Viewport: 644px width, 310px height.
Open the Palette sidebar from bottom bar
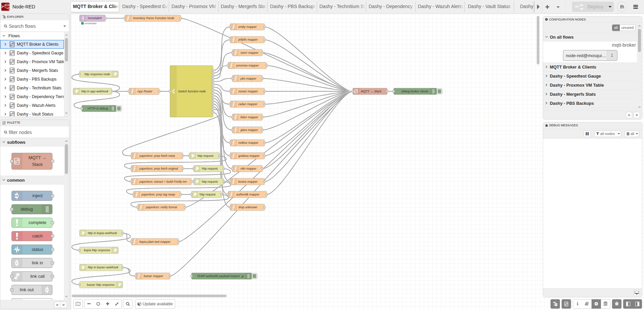point(566,304)
